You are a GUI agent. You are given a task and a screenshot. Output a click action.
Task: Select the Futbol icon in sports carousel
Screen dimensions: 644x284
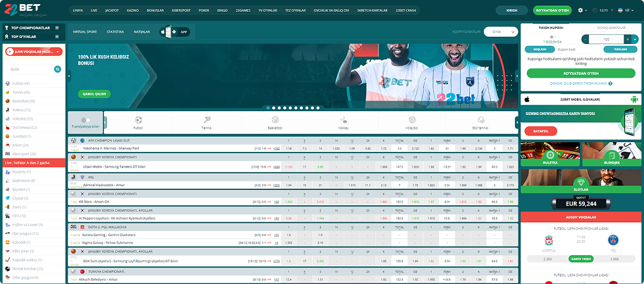click(x=138, y=120)
